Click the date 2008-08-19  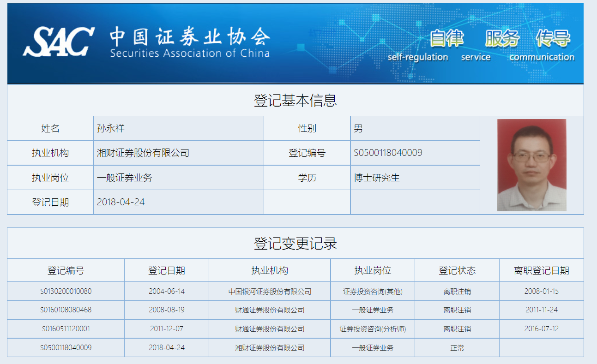(x=167, y=310)
